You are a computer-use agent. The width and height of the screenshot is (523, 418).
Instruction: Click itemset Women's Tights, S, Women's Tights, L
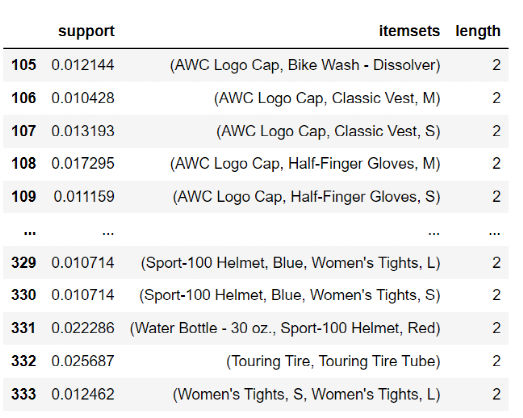pyautogui.click(x=307, y=394)
